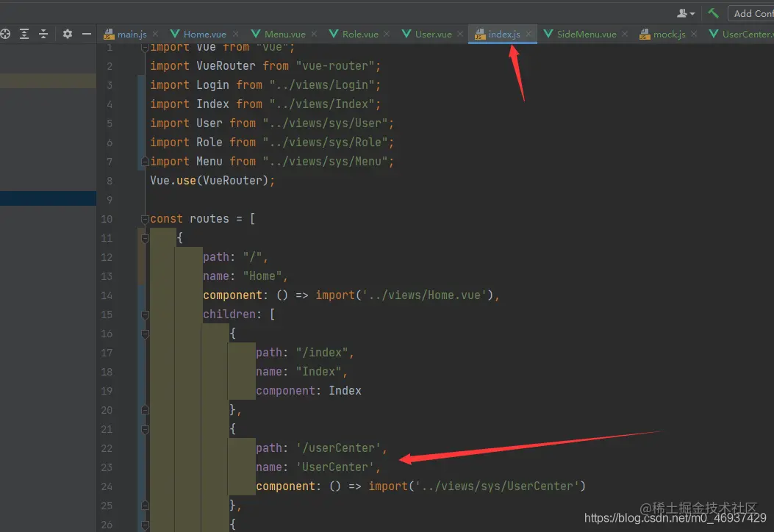Hide the project panel with minus icon
The width and height of the screenshot is (774, 532).
coord(87,34)
